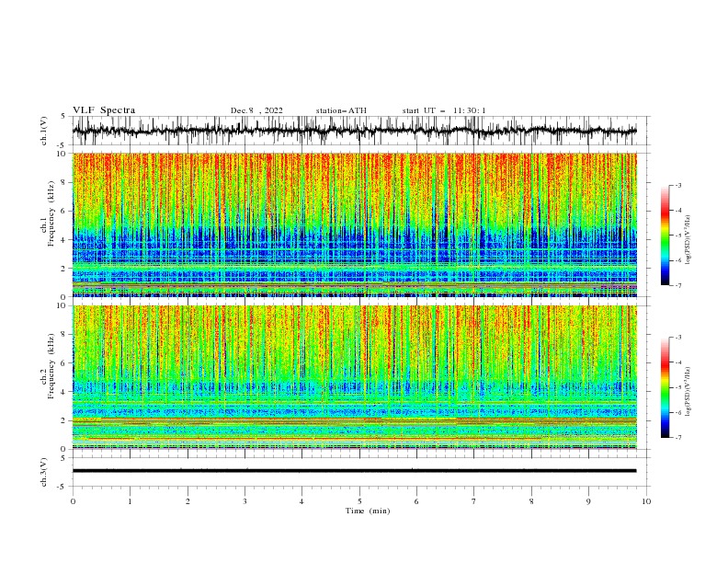Click the "-7" tick on ch.2 colorbar
This screenshot has width=728, height=563.
(x=677, y=437)
